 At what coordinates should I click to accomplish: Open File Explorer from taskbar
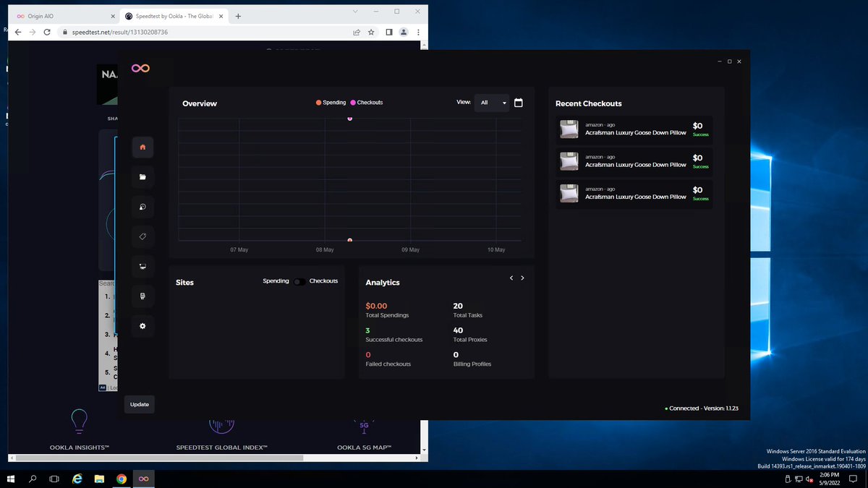tap(99, 479)
